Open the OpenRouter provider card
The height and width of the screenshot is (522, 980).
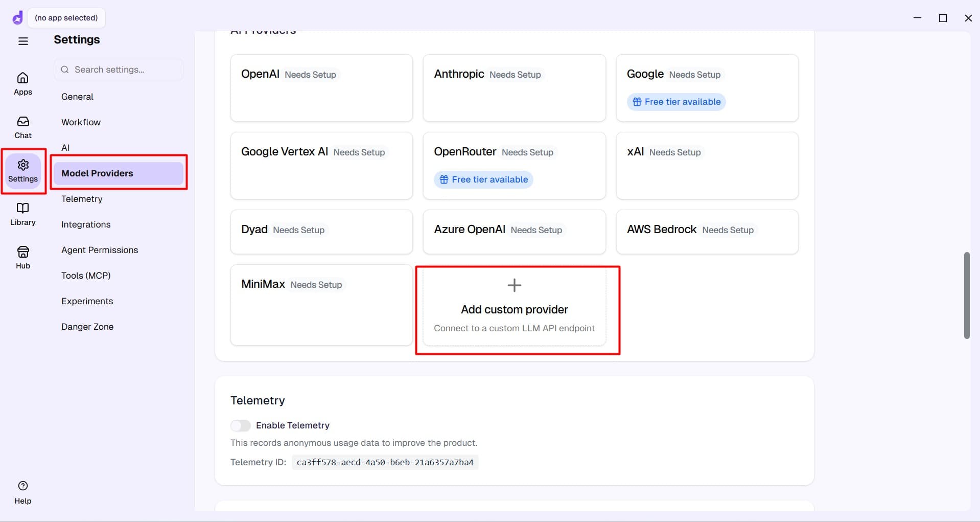[515, 166]
